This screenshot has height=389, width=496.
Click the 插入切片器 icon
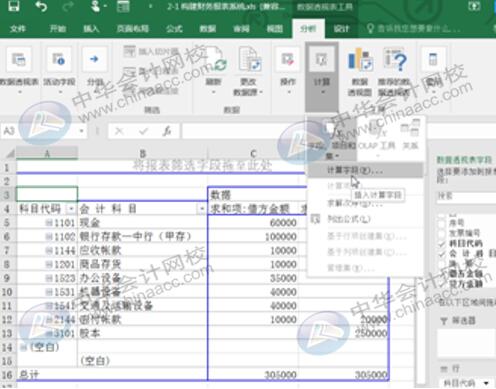pos(129,51)
